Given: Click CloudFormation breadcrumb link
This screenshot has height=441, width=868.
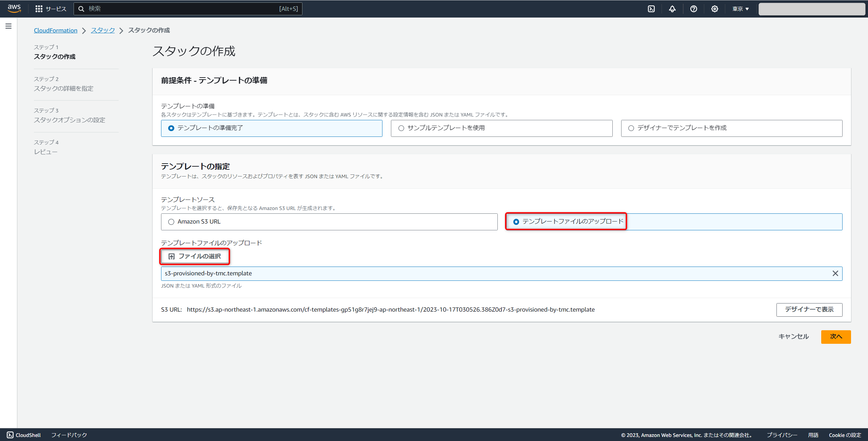Looking at the screenshot, I should pos(56,30).
